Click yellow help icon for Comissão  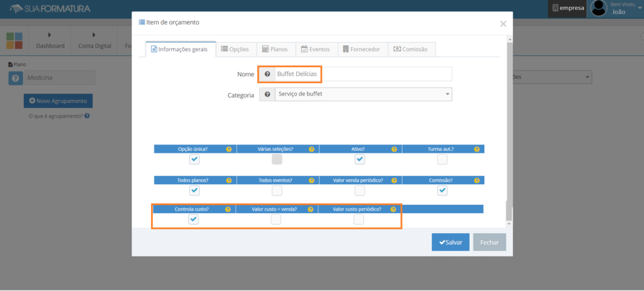477,180
